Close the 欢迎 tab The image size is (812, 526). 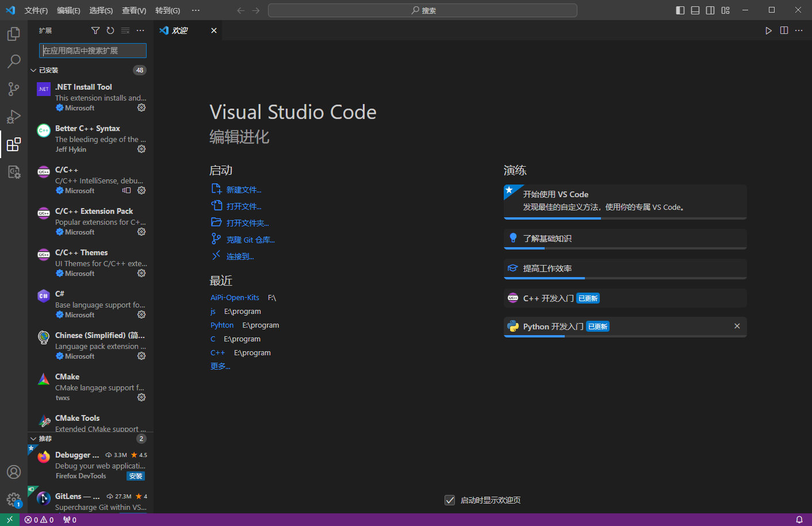point(214,30)
